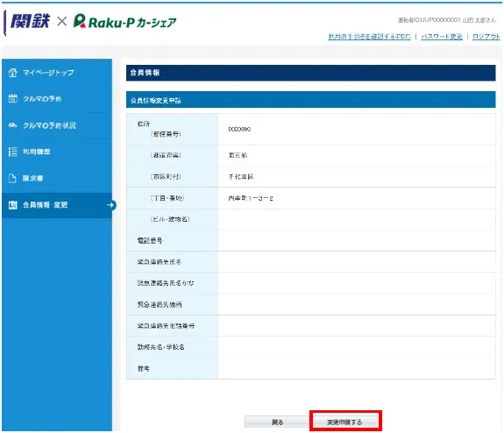Screen dimensions: 504x433
Task: Click the ログアウト link
Action: [x=486, y=37]
